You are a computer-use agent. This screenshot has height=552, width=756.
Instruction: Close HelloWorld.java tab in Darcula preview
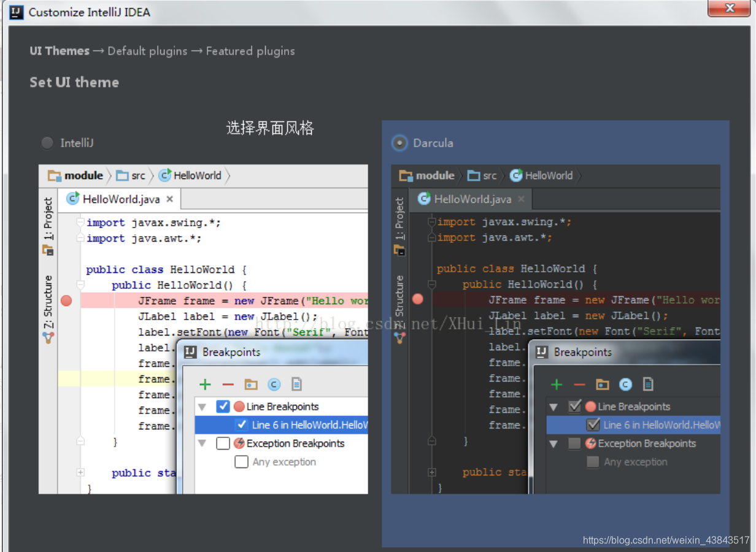(522, 199)
